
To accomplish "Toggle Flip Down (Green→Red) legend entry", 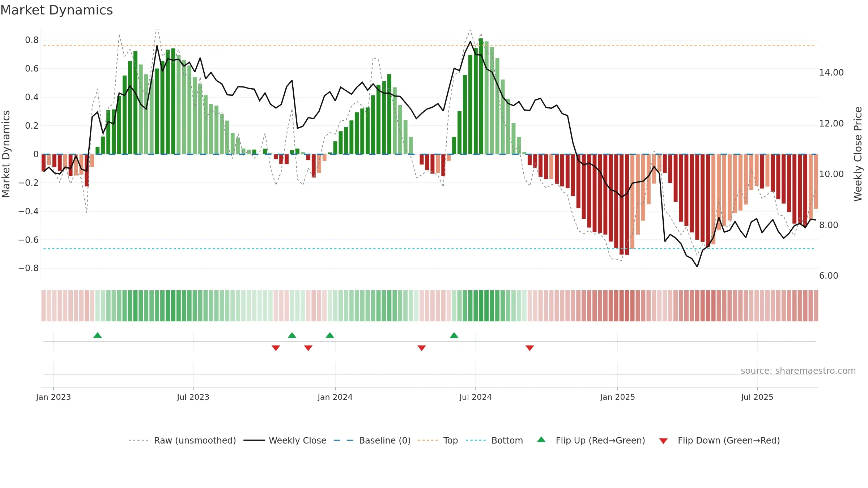I will 719,440.
